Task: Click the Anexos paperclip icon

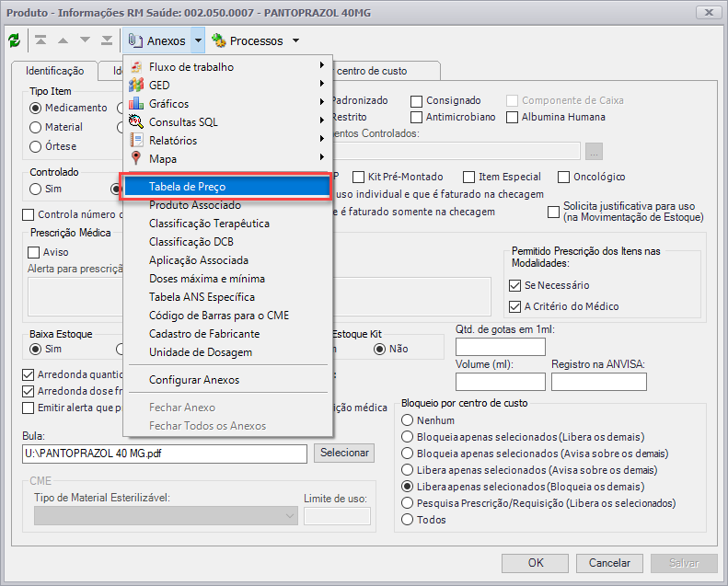Action: (x=134, y=40)
